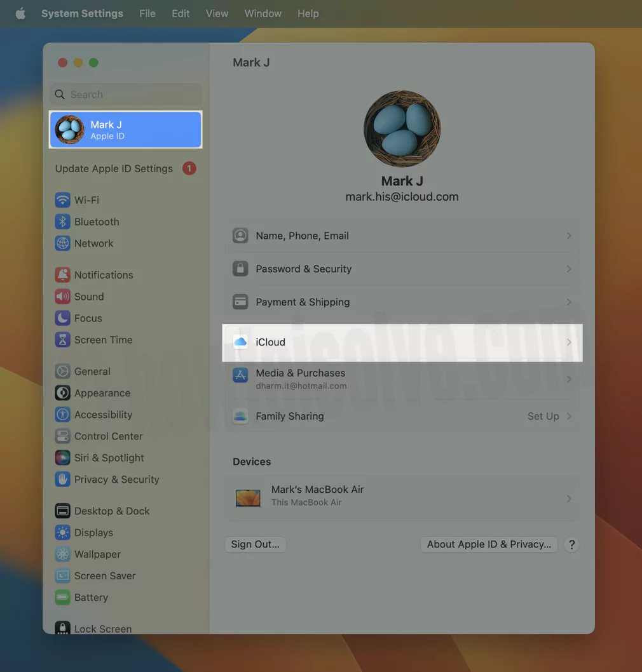This screenshot has height=672, width=642.
Task: Click the Sign Out... button
Action: coord(255,544)
